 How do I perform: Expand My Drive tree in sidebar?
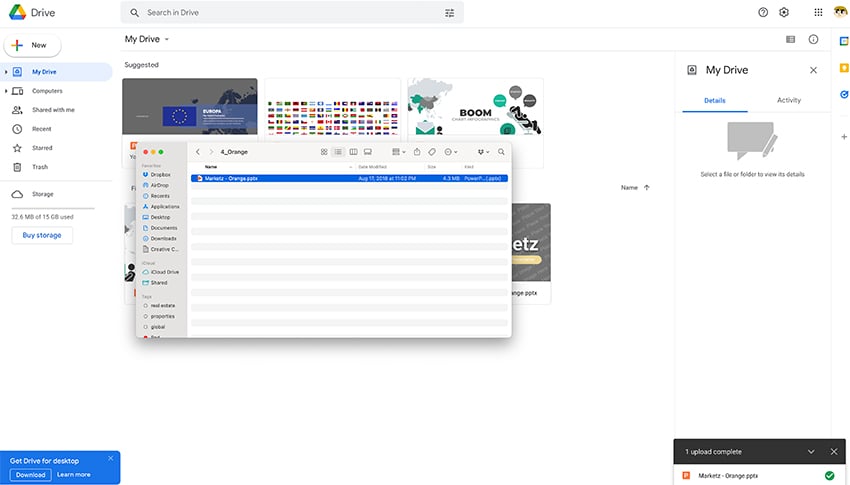pyautogui.click(x=6, y=72)
